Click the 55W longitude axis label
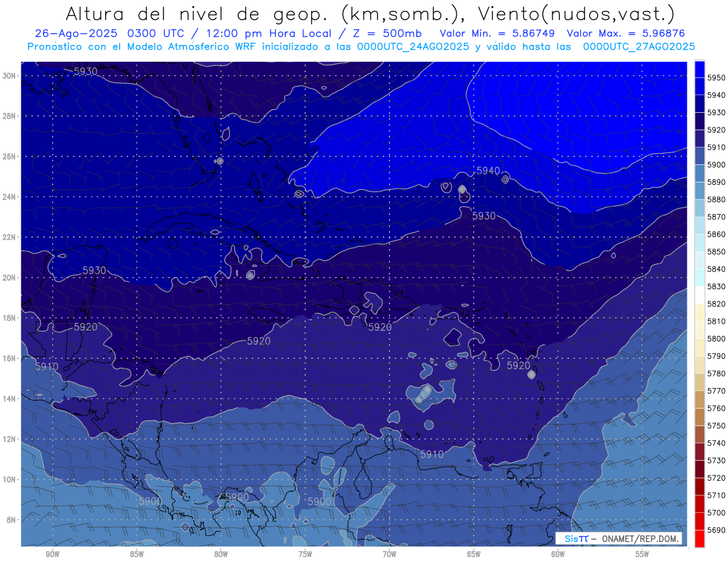 pos(642,554)
